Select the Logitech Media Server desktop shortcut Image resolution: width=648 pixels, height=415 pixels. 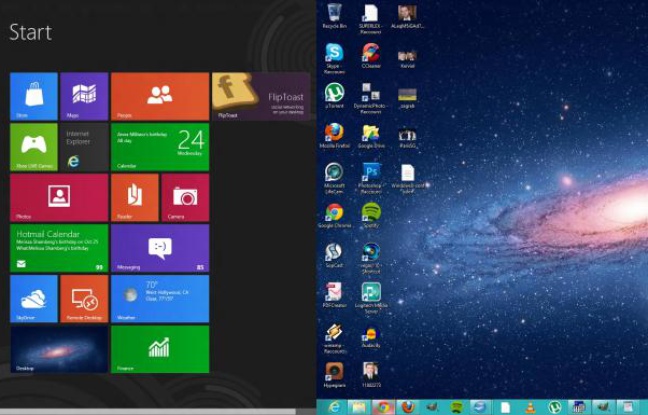371,298
